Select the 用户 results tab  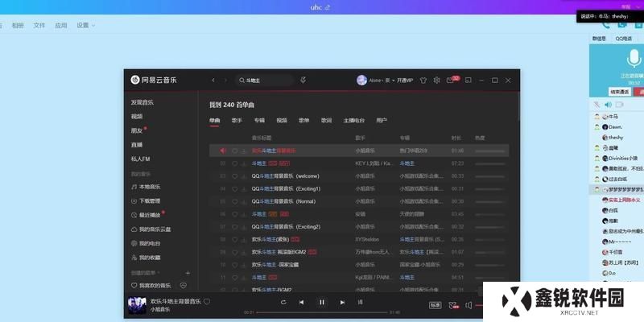coord(382,120)
